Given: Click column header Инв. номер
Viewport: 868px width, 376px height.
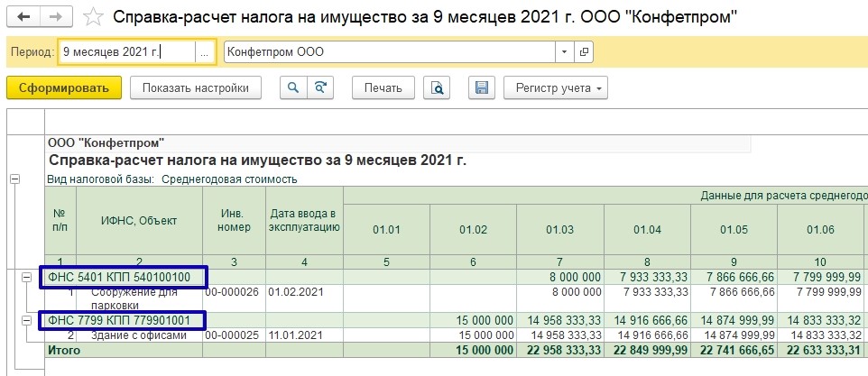Looking at the screenshot, I should coord(235,221).
